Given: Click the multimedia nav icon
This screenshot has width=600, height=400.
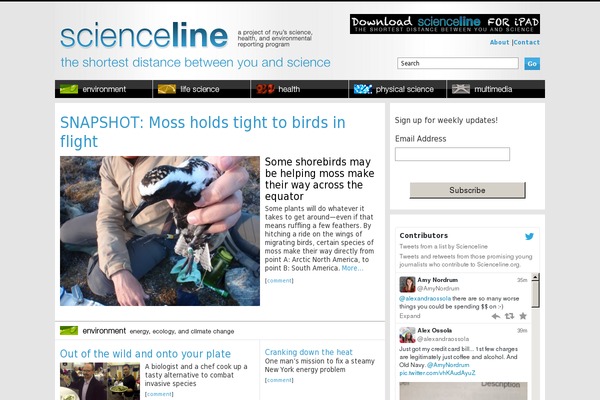Looking at the screenshot, I should [x=461, y=89].
